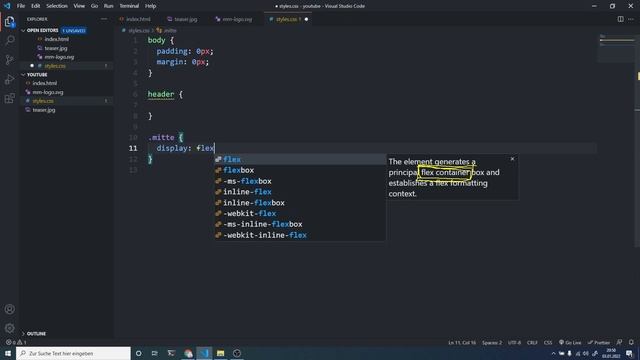640x360 pixels.
Task: Open the Extensions view
Action: coord(9,98)
